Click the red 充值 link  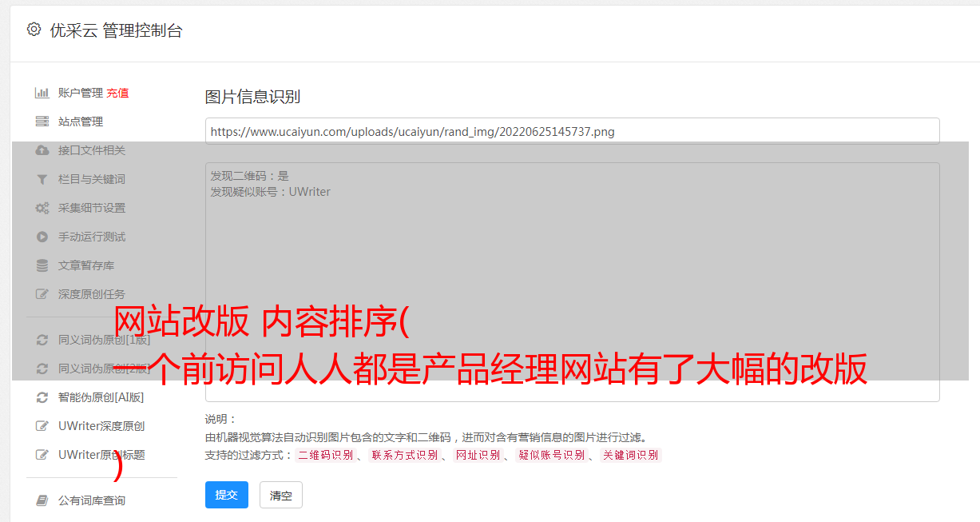pyautogui.click(x=117, y=93)
